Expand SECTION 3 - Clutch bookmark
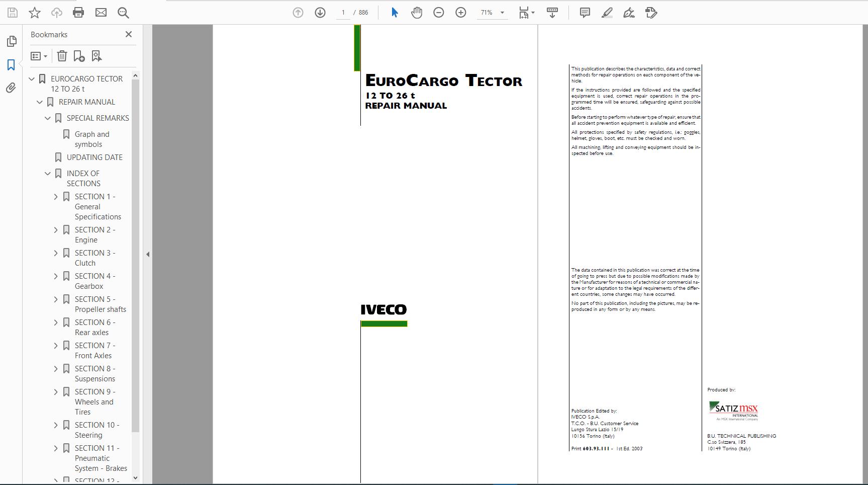 [56, 253]
